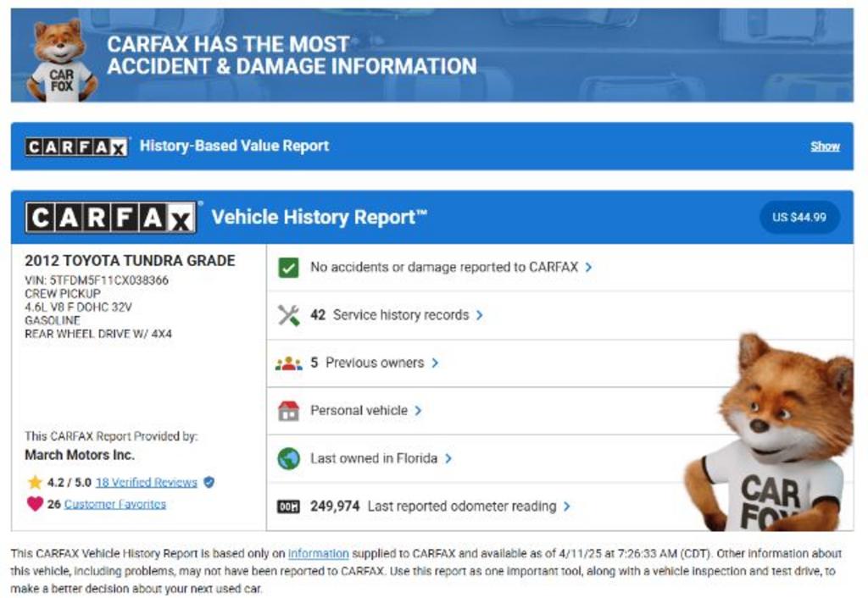Show the History-Based Value Report
Screen dimensions: 868x598
point(825,146)
